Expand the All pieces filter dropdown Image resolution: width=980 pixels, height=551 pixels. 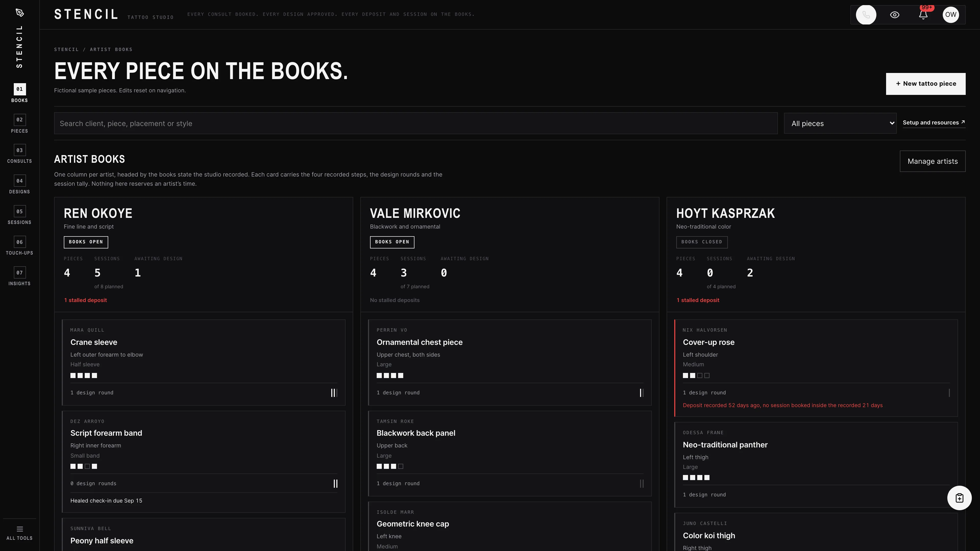(840, 123)
